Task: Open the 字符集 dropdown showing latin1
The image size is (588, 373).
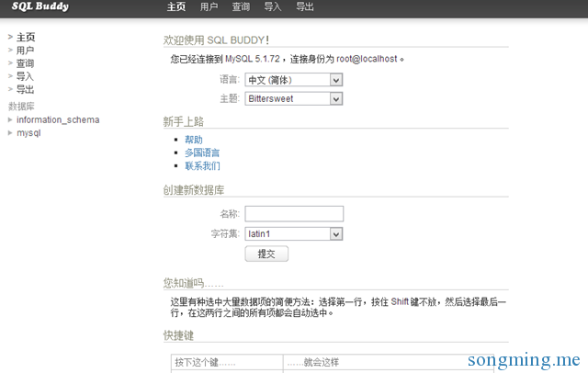Action: pos(294,234)
